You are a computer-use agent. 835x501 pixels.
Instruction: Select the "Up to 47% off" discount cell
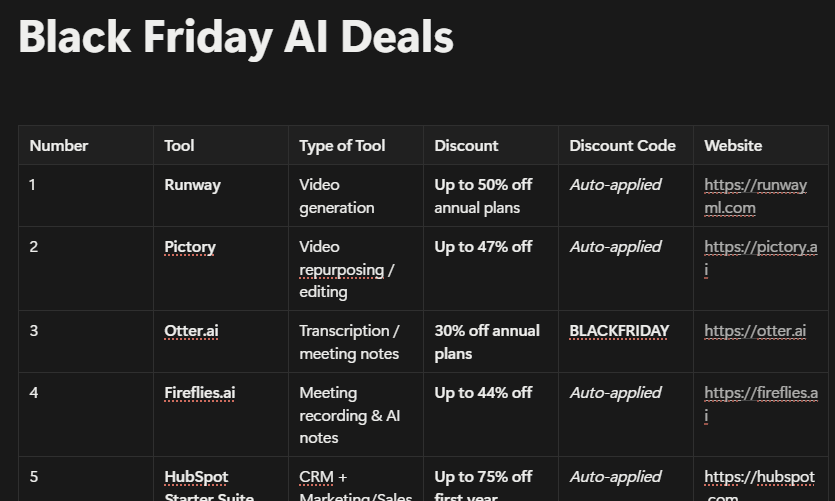tap(483, 247)
